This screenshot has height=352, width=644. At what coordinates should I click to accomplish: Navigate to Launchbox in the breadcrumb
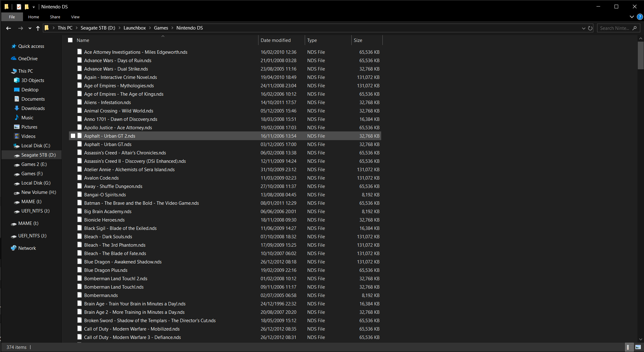pos(135,28)
